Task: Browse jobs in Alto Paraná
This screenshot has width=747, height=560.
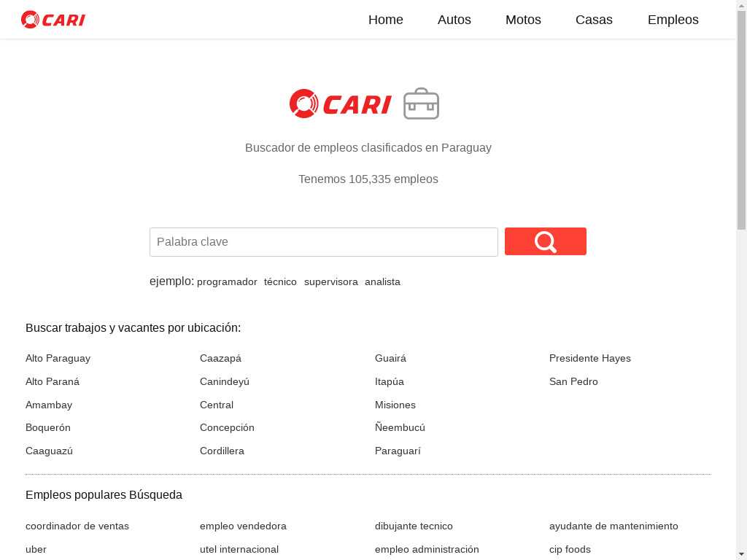Action: point(53,381)
